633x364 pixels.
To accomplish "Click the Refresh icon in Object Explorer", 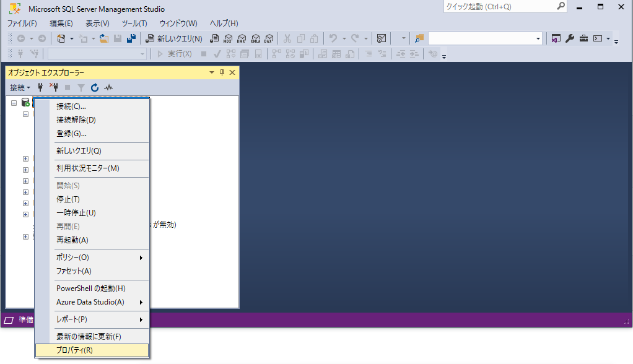I will 95,87.
